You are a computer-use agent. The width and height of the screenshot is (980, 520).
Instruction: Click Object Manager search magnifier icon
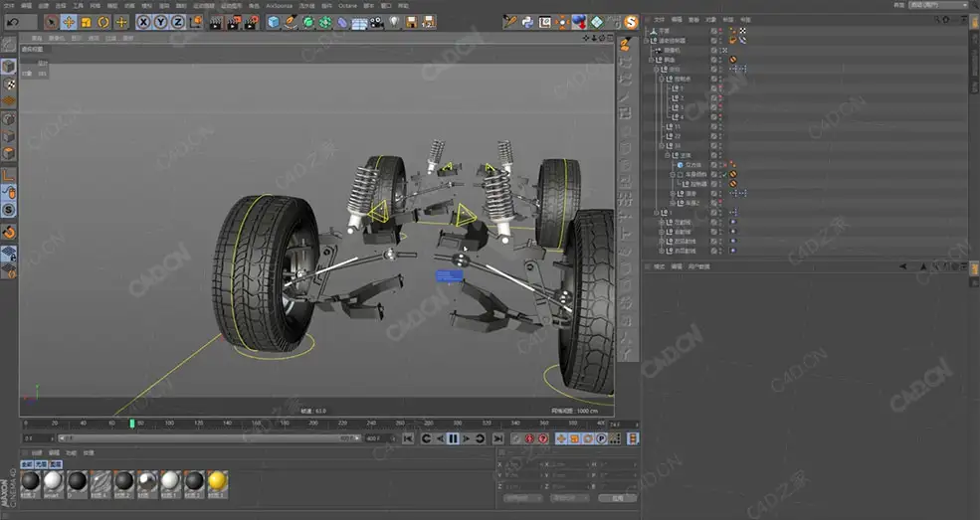point(937,19)
